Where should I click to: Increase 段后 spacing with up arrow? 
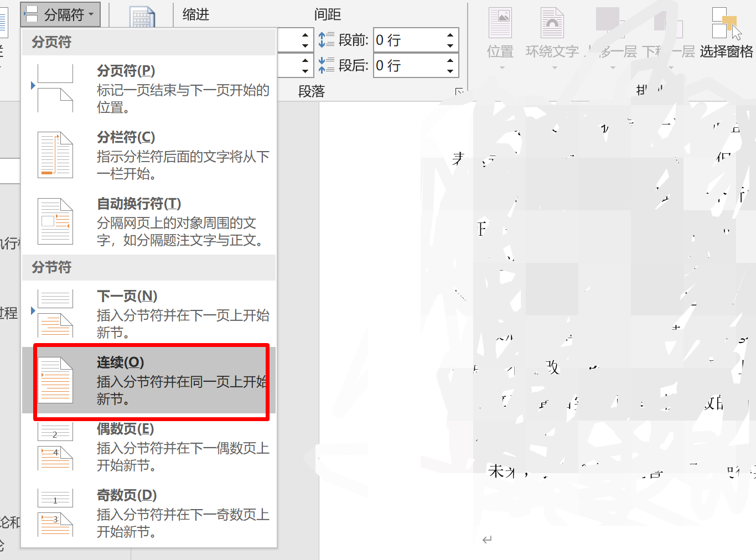coord(451,60)
